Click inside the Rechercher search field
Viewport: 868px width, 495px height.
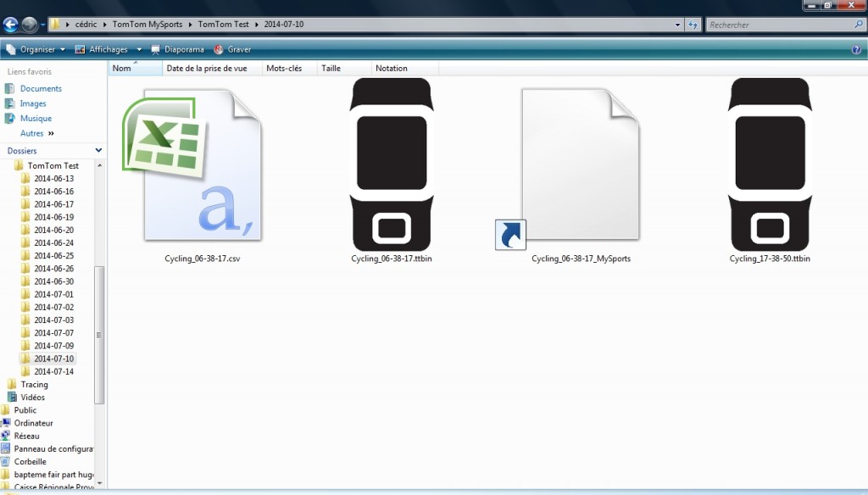(x=780, y=25)
